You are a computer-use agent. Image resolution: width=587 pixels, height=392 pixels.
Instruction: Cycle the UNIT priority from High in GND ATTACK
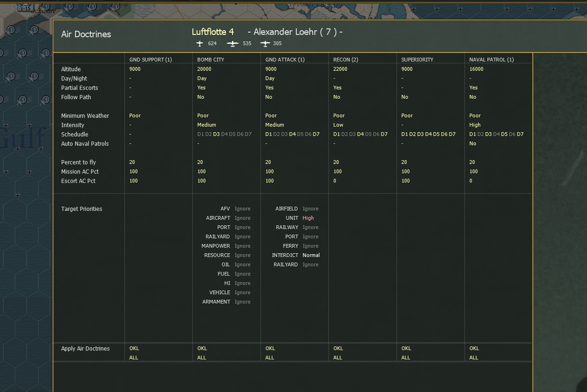[308, 218]
